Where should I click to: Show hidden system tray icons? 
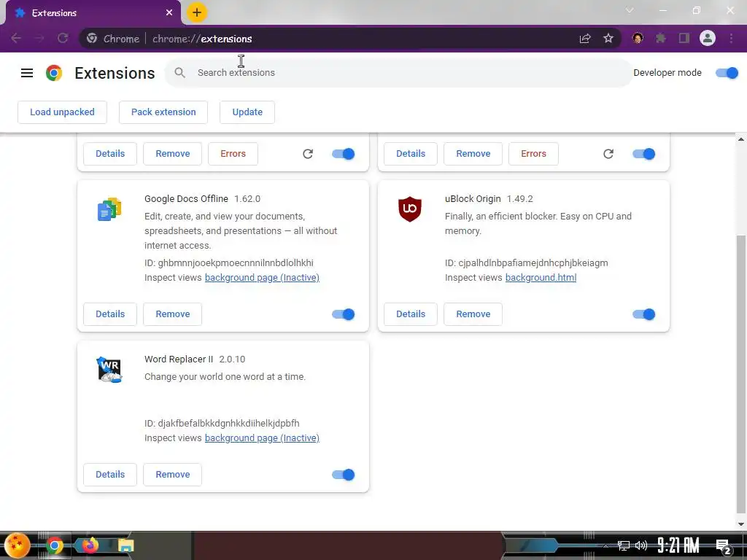coord(606,546)
